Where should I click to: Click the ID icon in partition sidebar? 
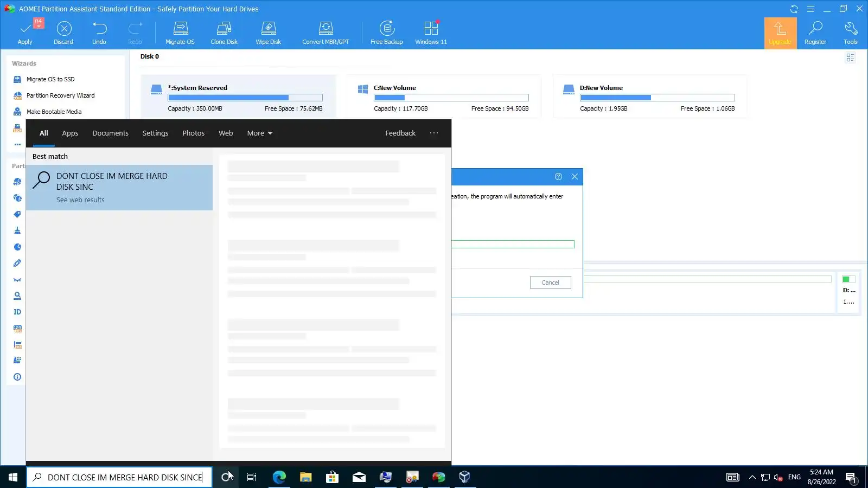click(x=17, y=312)
